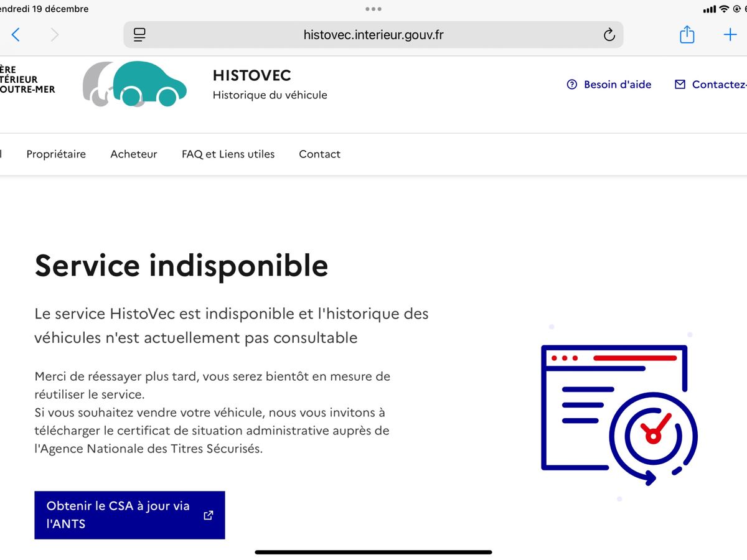Viewport: 747px width, 560px height.
Task: Go back using Safari's back arrow
Action: [x=16, y=35]
